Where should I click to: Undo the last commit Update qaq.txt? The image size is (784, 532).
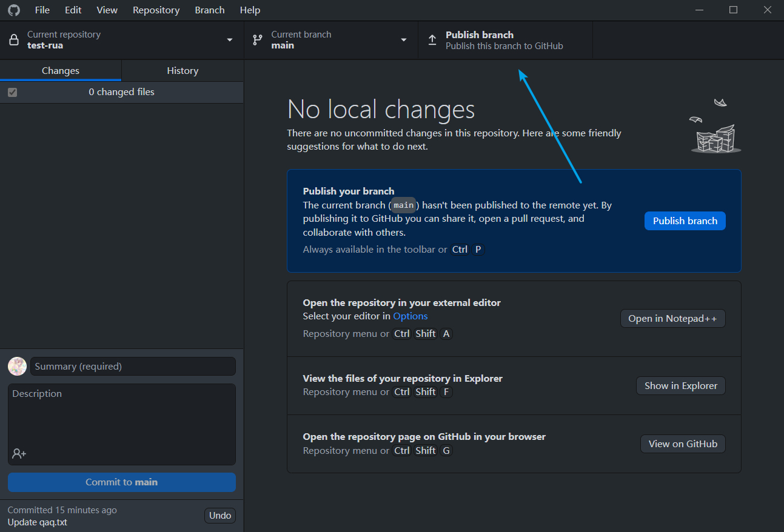tap(219, 516)
